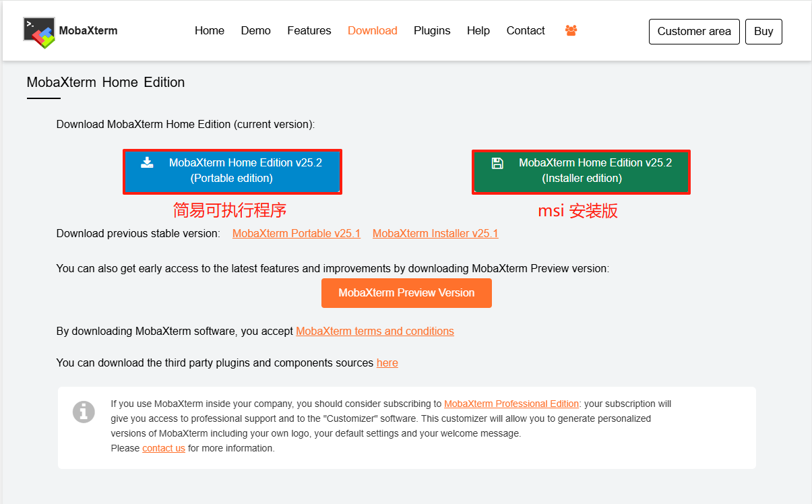
Task: Click the Customer area button
Action: 694,32
